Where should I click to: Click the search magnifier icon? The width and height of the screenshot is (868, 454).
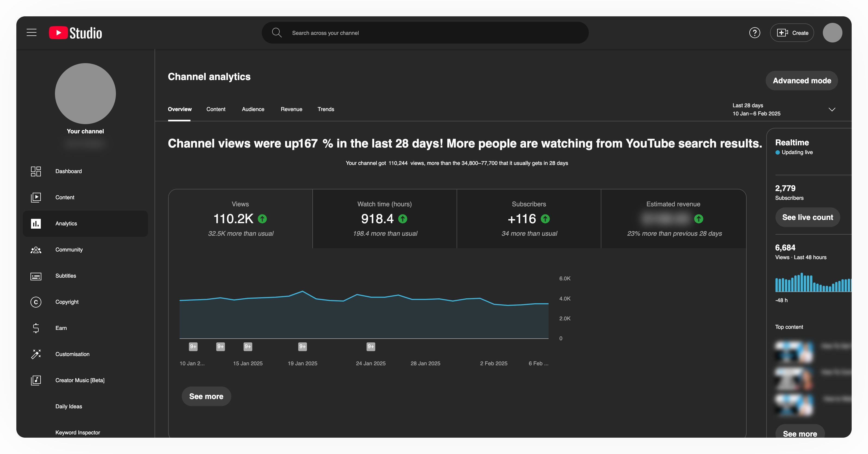click(x=277, y=33)
